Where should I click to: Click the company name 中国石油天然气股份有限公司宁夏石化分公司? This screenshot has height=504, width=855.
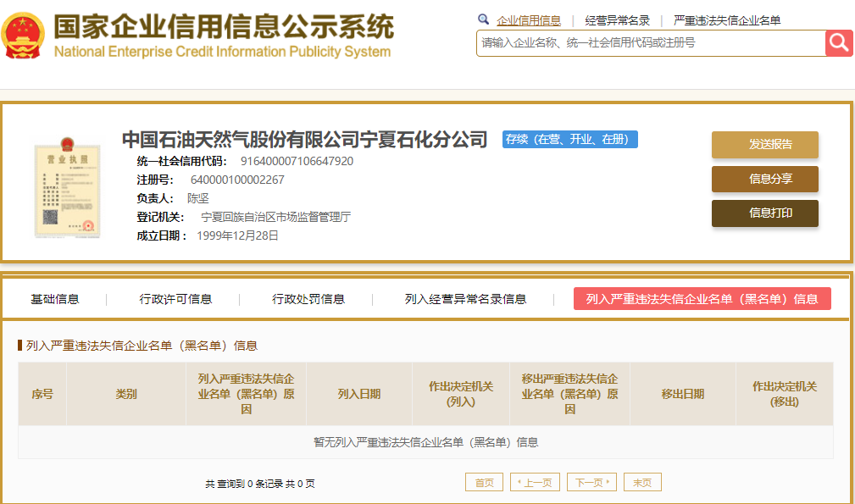[304, 140]
